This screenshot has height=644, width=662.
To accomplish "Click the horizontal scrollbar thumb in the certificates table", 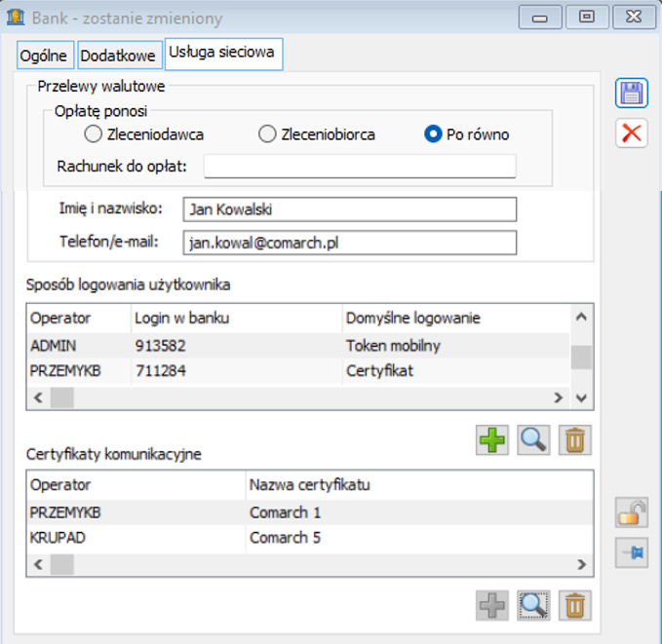I will point(62,565).
